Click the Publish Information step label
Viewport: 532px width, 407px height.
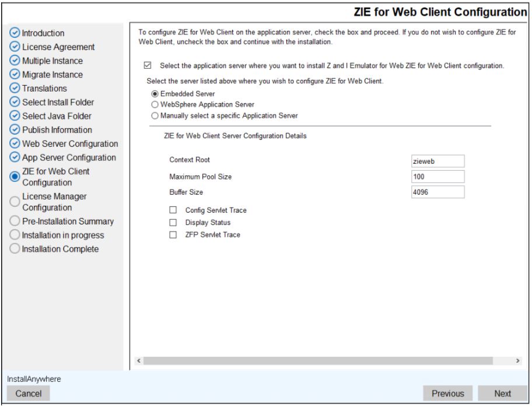[57, 129]
